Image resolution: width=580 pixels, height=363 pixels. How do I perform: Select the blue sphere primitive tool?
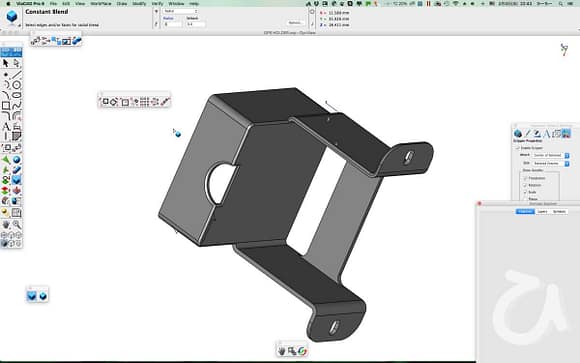tap(17, 159)
